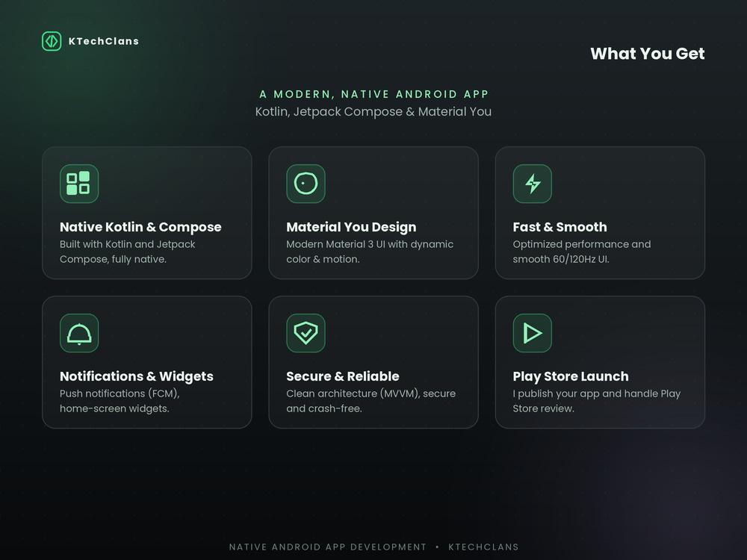
Task: Click the lightning bolt icon on Fast & Smooth
Action: coord(533,184)
